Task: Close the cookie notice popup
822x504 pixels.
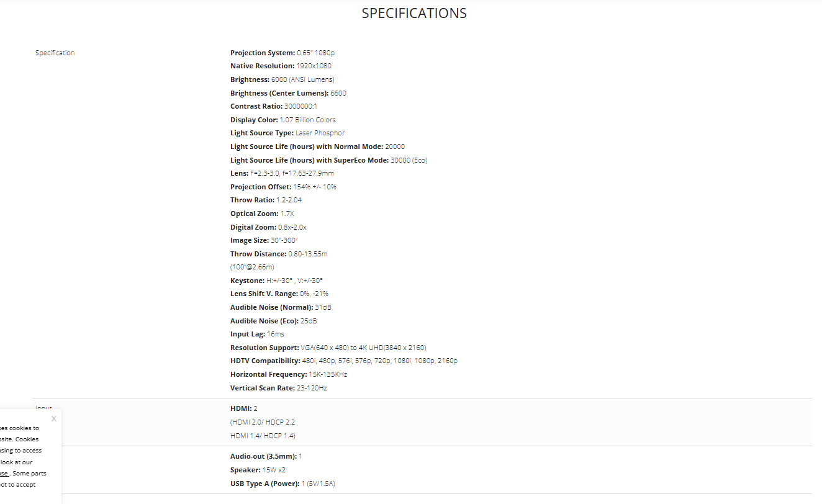Action: 53,419
